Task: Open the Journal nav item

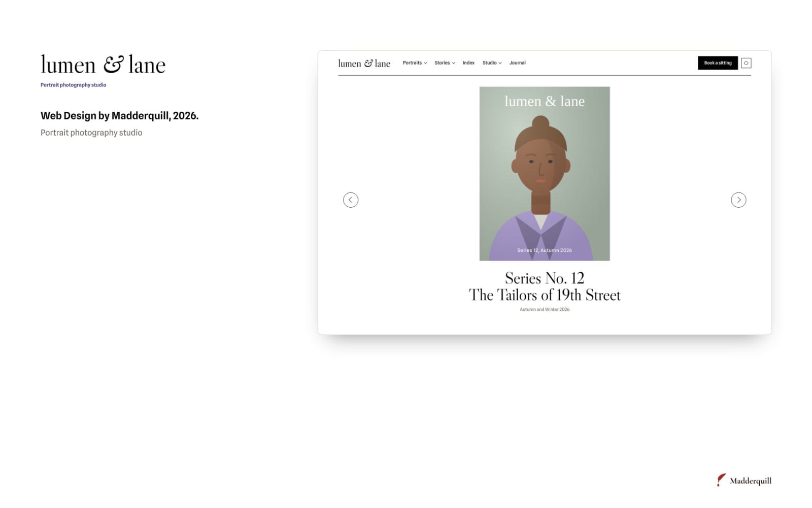Action: pyautogui.click(x=518, y=63)
